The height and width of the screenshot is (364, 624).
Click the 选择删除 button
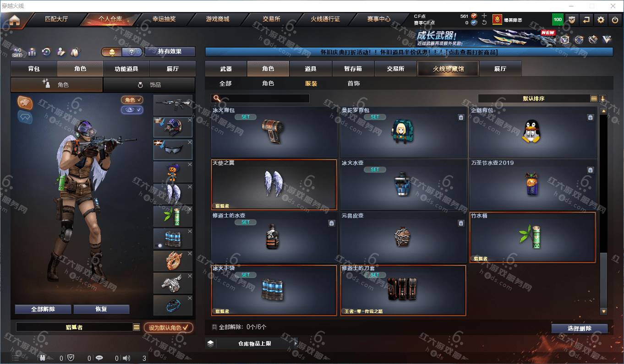pos(580,328)
